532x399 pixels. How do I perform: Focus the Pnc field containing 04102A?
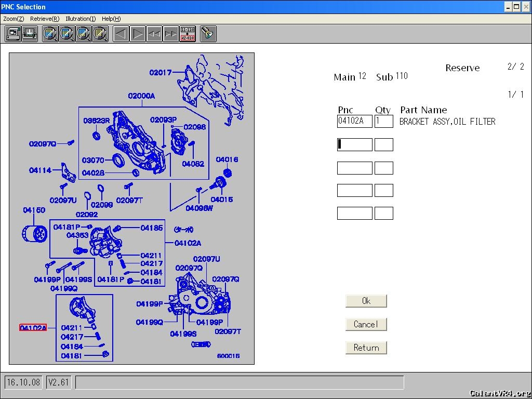[354, 122]
